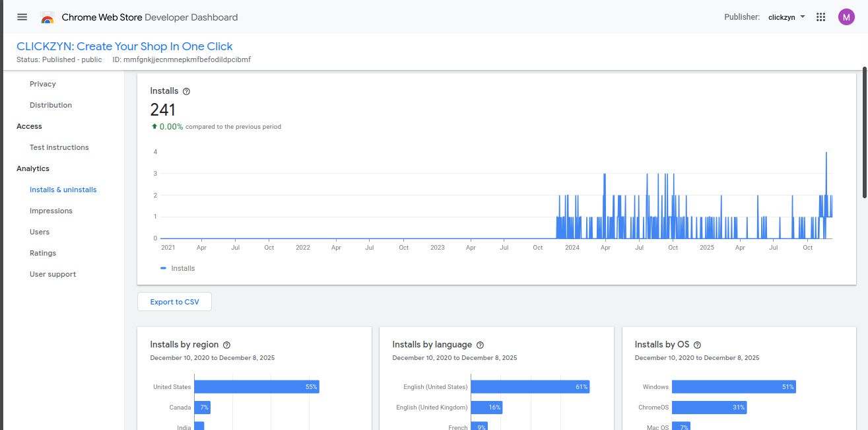This screenshot has width=868, height=430.
Task: Click help icon for Installs by OS
Action: [697, 345]
